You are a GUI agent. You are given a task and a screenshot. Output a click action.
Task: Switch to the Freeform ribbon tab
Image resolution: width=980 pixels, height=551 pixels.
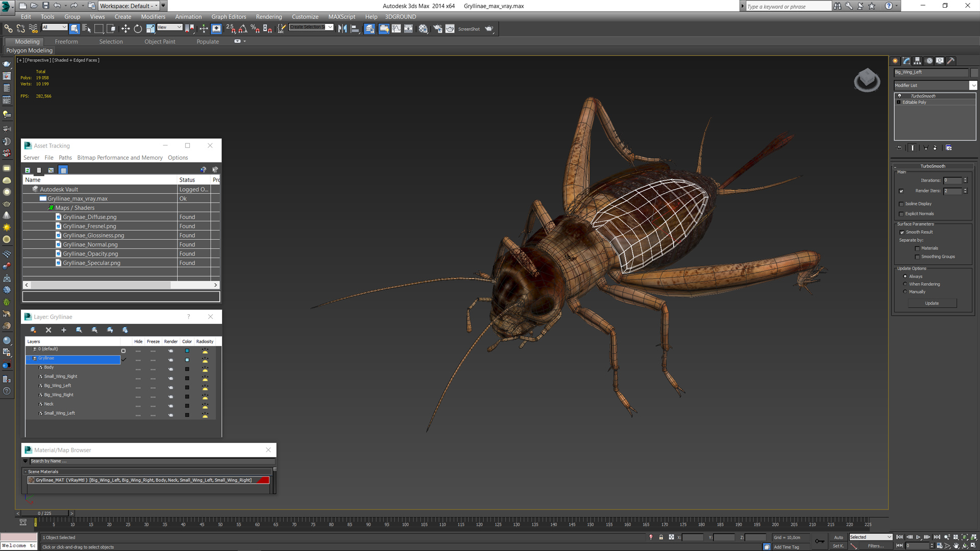pos(66,42)
